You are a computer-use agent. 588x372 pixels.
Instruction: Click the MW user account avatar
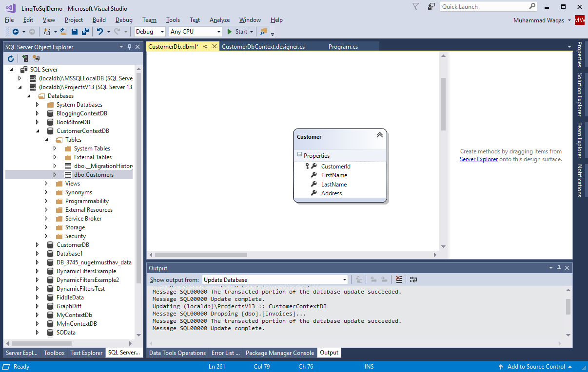click(580, 20)
